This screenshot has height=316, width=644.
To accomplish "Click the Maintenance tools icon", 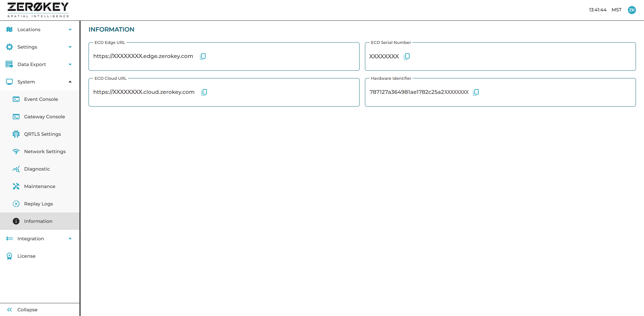I will 16,186.
